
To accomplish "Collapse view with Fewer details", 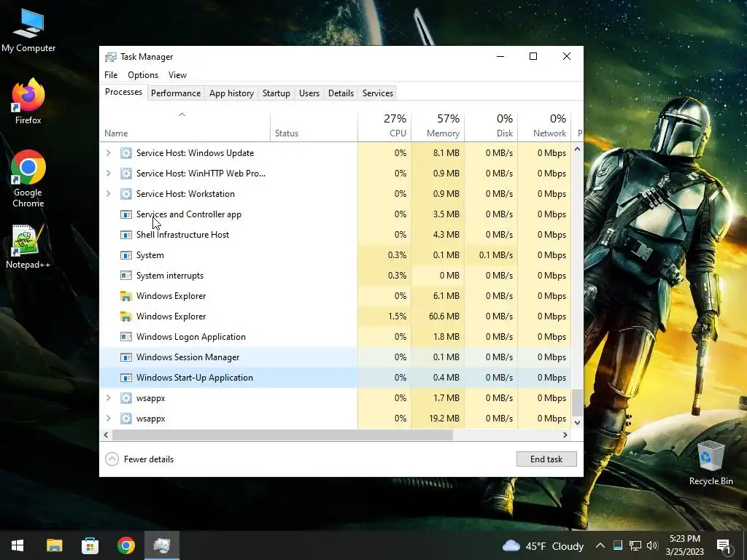I will pos(139,459).
